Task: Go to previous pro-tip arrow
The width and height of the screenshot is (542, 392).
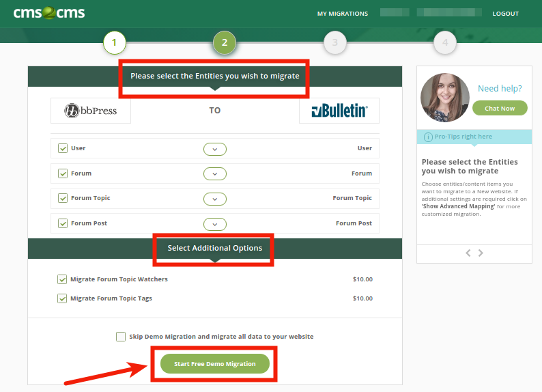Action: [x=468, y=253]
